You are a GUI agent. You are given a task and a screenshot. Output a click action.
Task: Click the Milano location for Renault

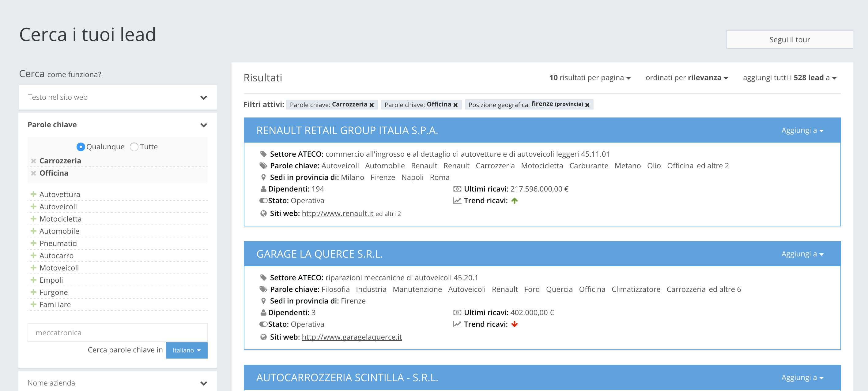point(352,177)
